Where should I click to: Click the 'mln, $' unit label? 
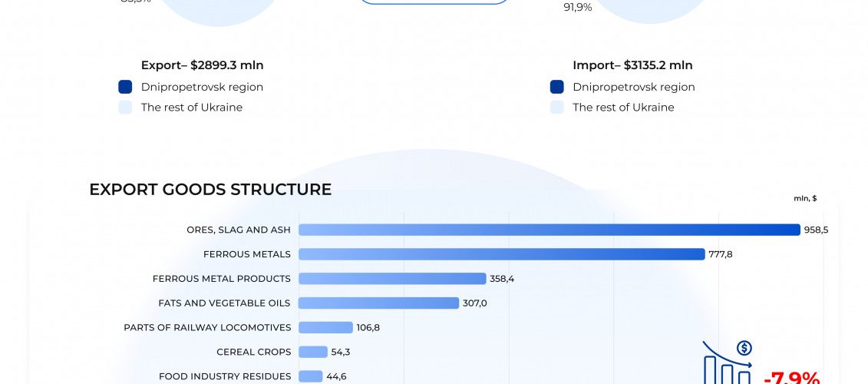(805, 198)
